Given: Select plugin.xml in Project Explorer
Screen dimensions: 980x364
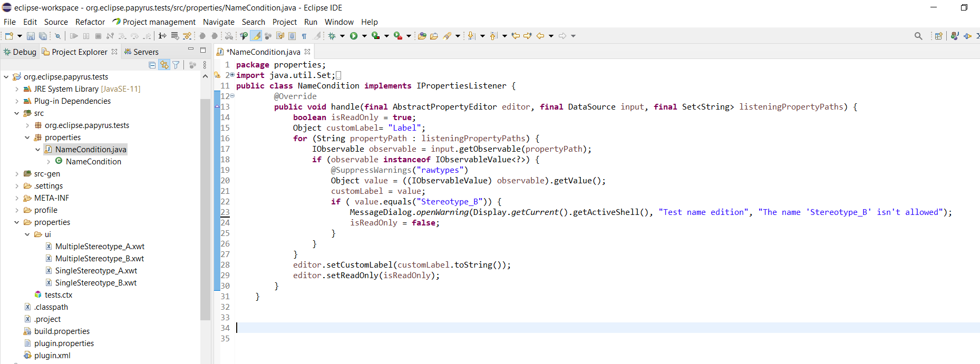Looking at the screenshot, I should [52, 356].
